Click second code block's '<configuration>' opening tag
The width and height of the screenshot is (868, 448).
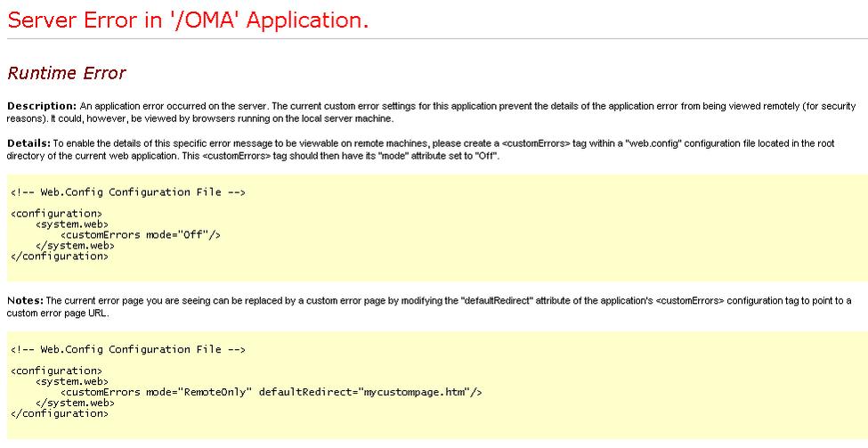(56, 371)
